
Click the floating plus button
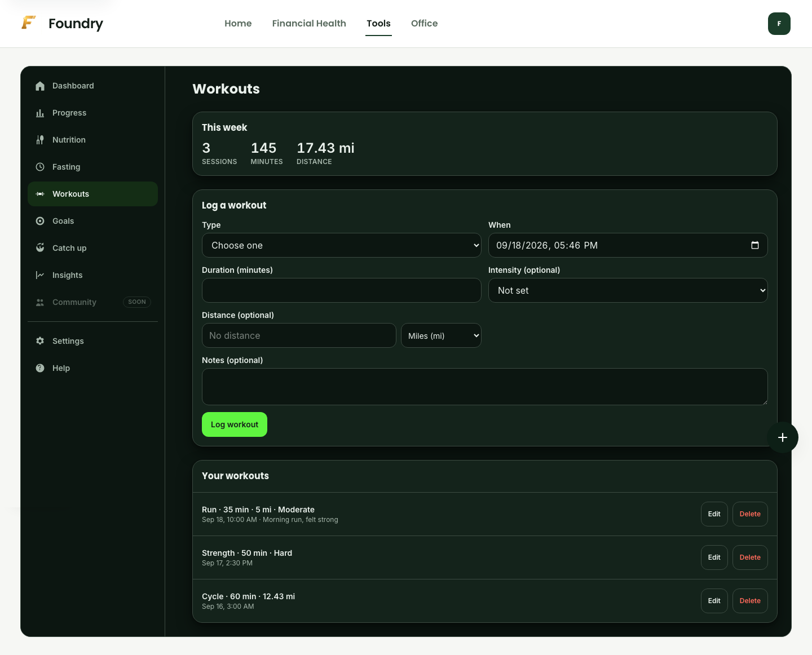[783, 437]
